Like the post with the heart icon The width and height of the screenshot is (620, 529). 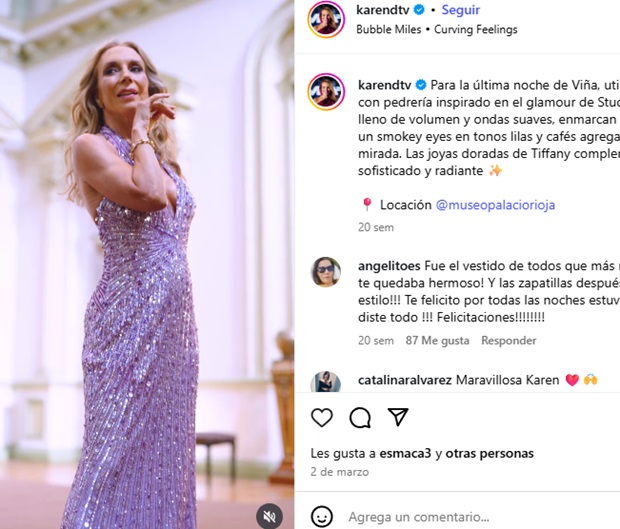[x=322, y=417]
